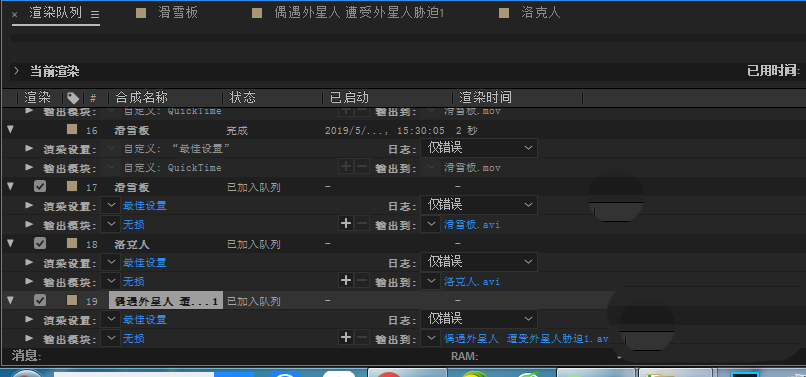Click the 完成 status of item 16
The width and height of the screenshot is (806, 377).
[237, 131]
